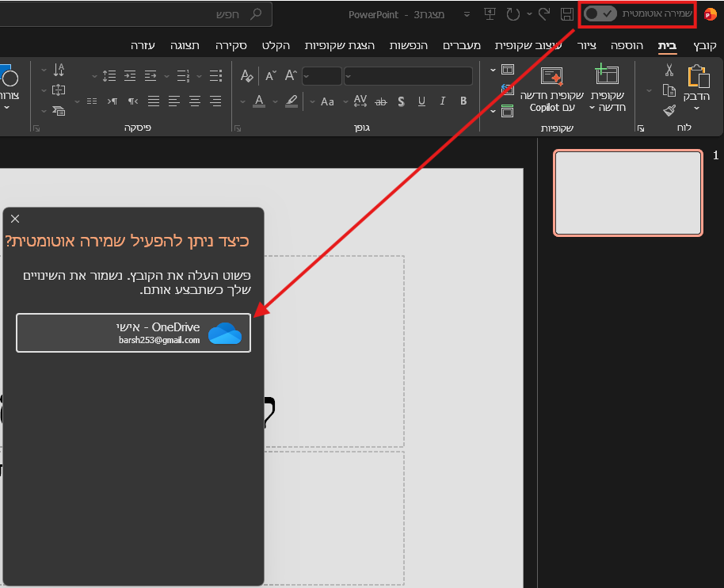Screen dimensions: 724x588
Task: Open the File (קובץ) tab
Action: pos(705,45)
